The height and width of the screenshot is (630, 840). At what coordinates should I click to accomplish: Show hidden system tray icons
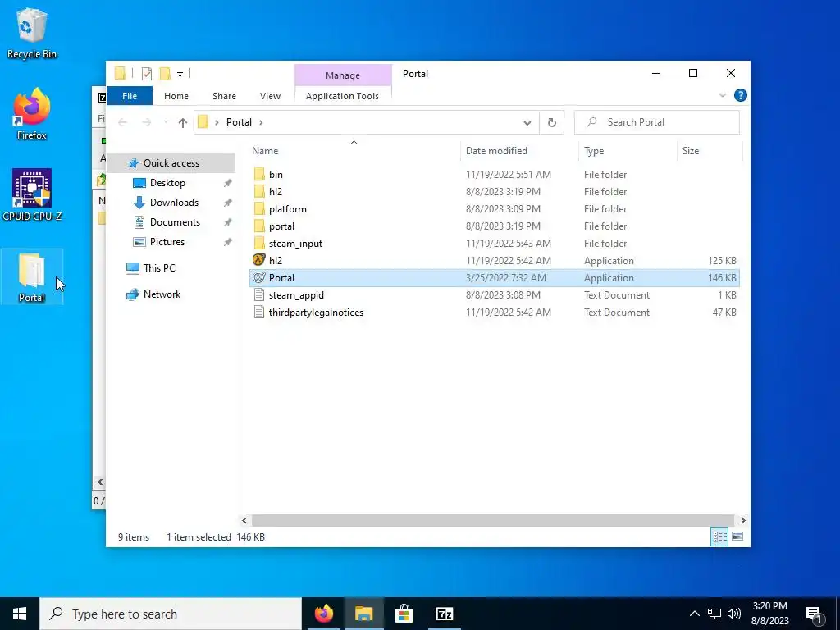click(x=694, y=614)
